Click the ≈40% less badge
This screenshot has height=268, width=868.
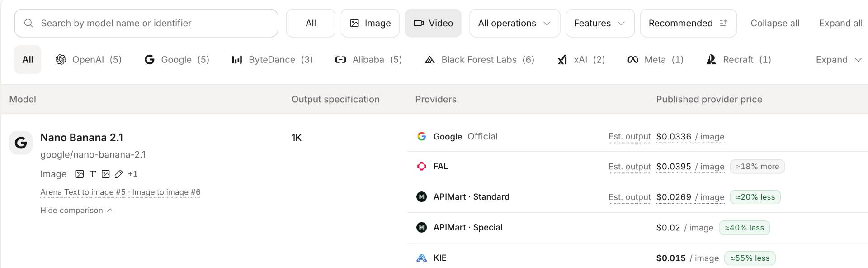point(744,228)
